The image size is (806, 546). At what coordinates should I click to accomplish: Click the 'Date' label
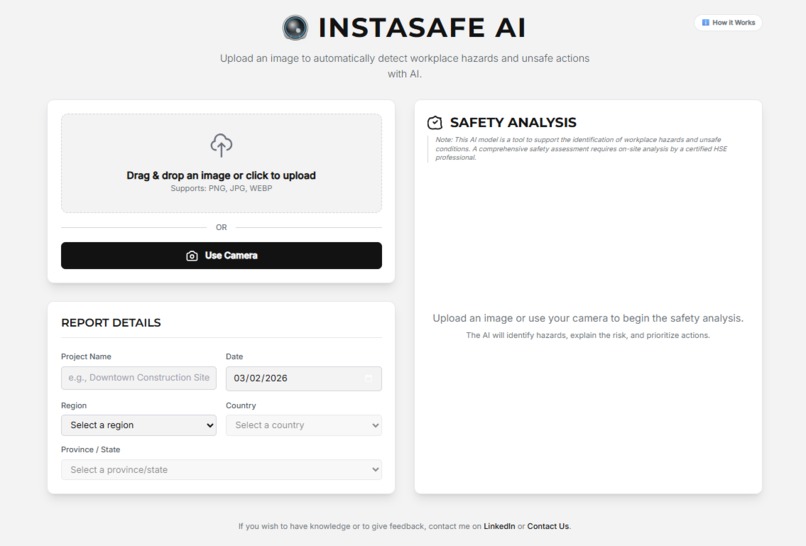pos(234,357)
